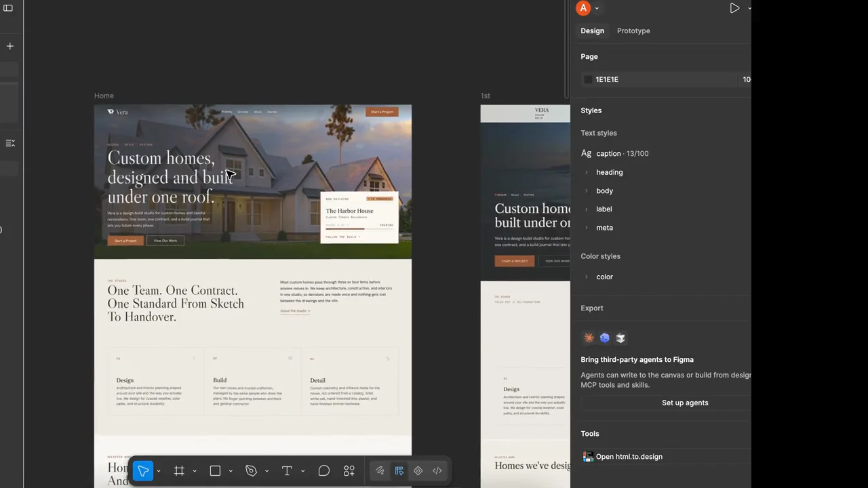Switch to Draw mode in the toolbar

(x=380, y=471)
